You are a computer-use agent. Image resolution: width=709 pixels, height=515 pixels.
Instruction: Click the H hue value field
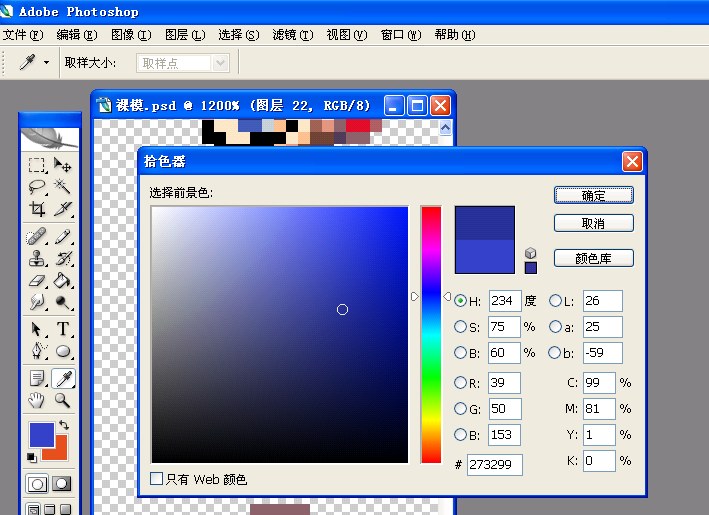505,301
